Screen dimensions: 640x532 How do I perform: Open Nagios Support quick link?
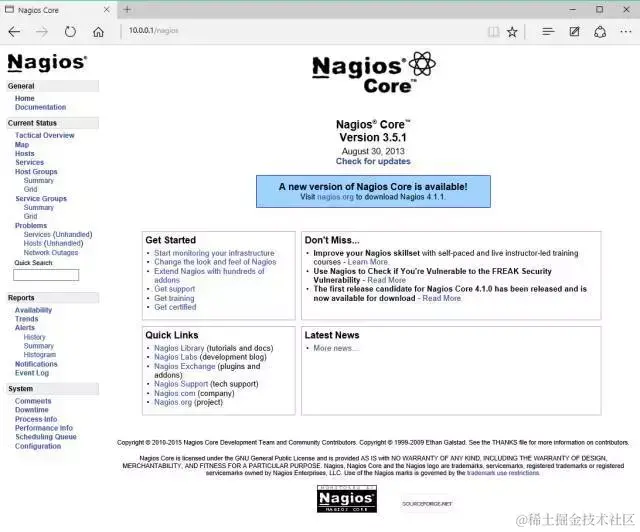point(181,384)
